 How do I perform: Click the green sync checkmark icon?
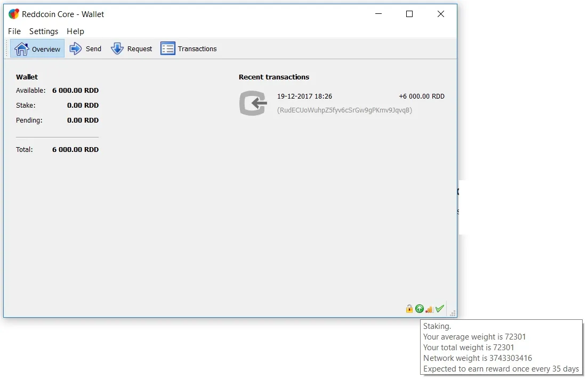(x=439, y=309)
